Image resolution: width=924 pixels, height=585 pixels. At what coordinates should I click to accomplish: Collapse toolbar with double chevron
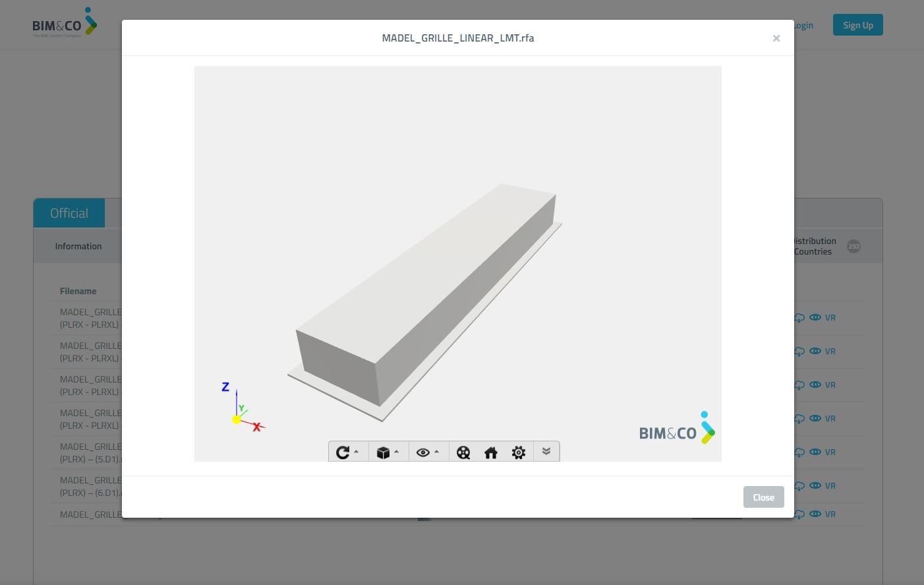click(x=546, y=451)
